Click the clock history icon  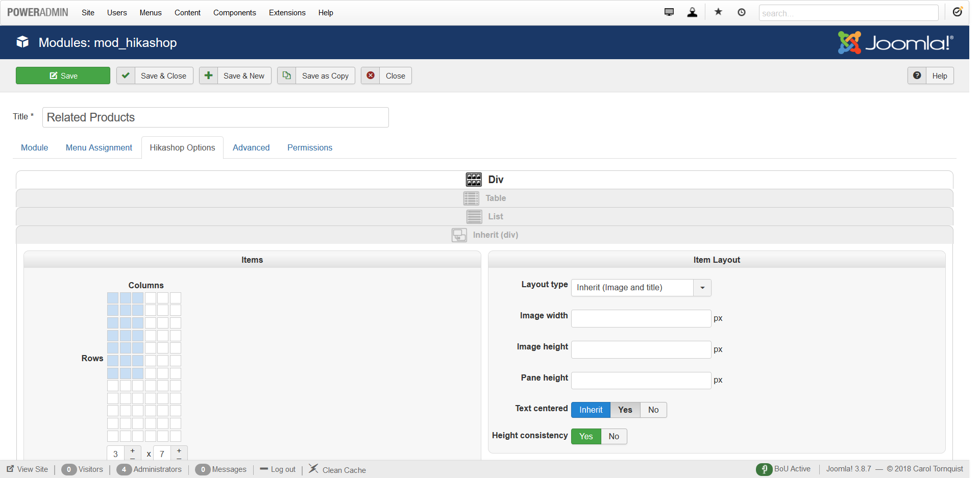[741, 12]
